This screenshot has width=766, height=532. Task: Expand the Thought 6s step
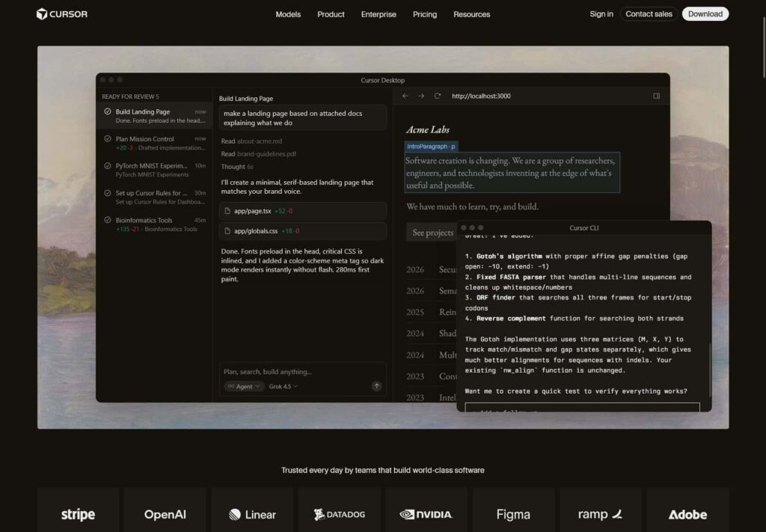(x=237, y=167)
